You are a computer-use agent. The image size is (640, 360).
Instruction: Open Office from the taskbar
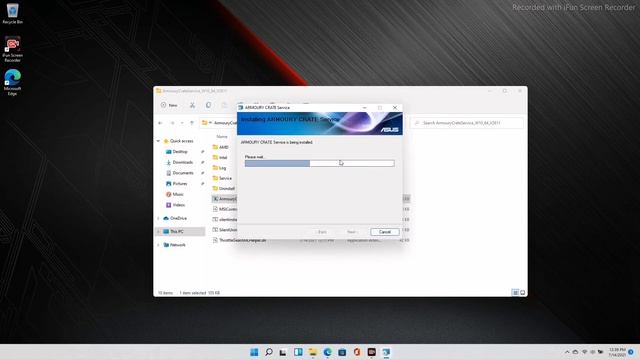pos(357,352)
